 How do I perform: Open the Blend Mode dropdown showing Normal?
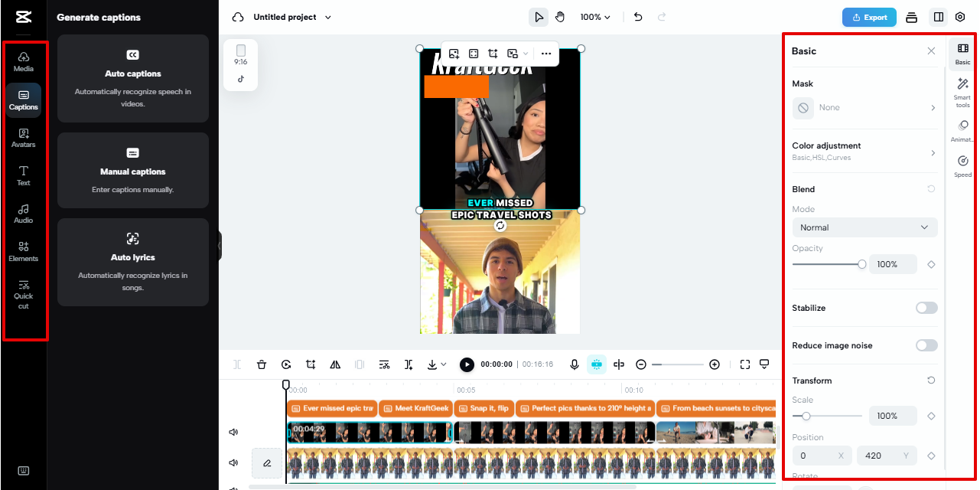[864, 227]
